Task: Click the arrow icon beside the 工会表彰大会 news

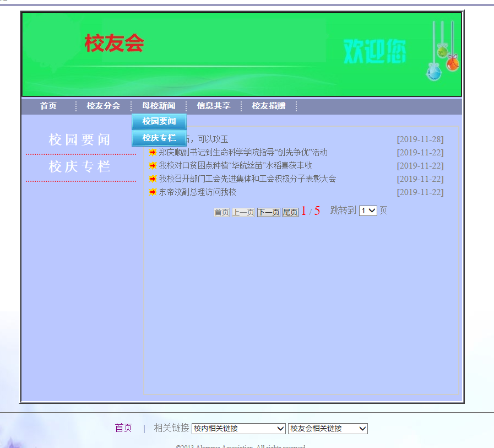Action: pyautogui.click(x=153, y=179)
